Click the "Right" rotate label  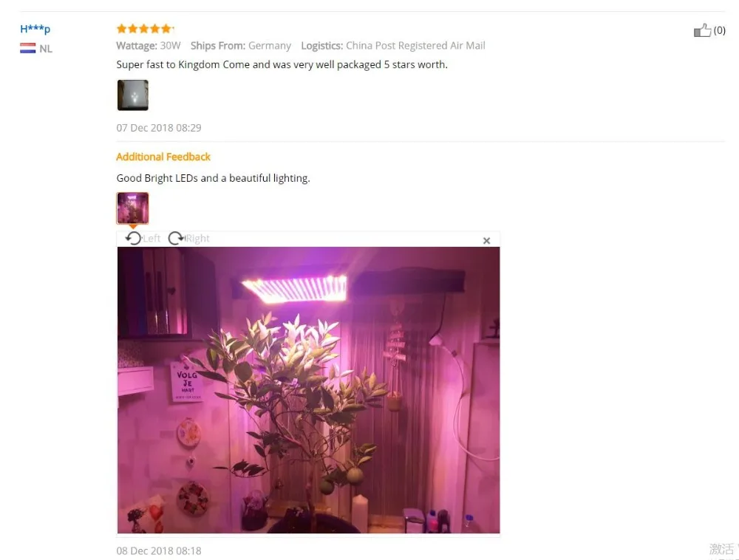(197, 239)
